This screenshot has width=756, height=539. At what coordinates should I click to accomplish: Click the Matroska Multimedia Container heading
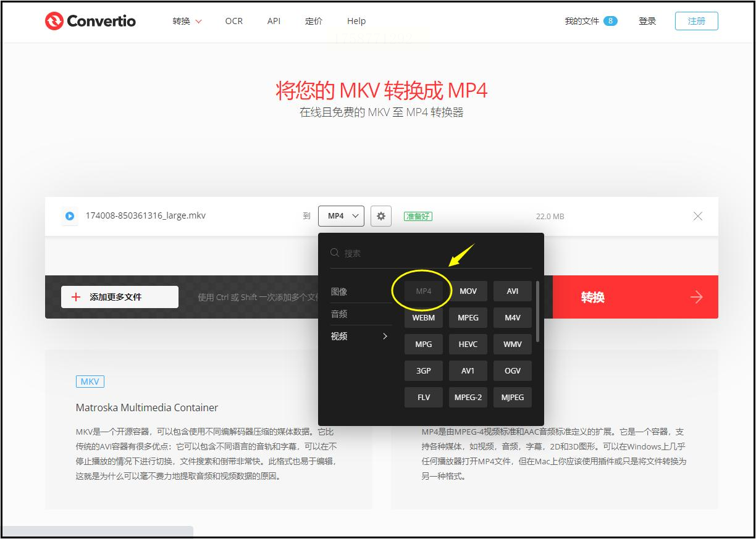point(147,407)
